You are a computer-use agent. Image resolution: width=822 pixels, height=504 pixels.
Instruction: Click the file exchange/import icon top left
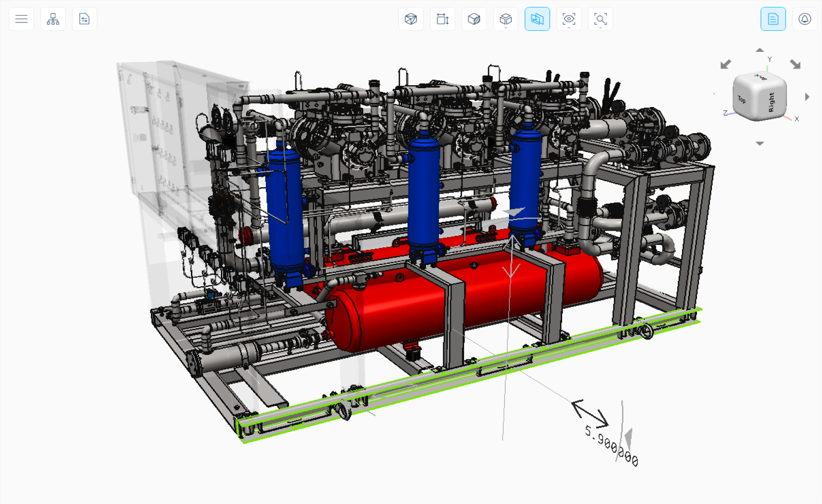click(x=84, y=19)
